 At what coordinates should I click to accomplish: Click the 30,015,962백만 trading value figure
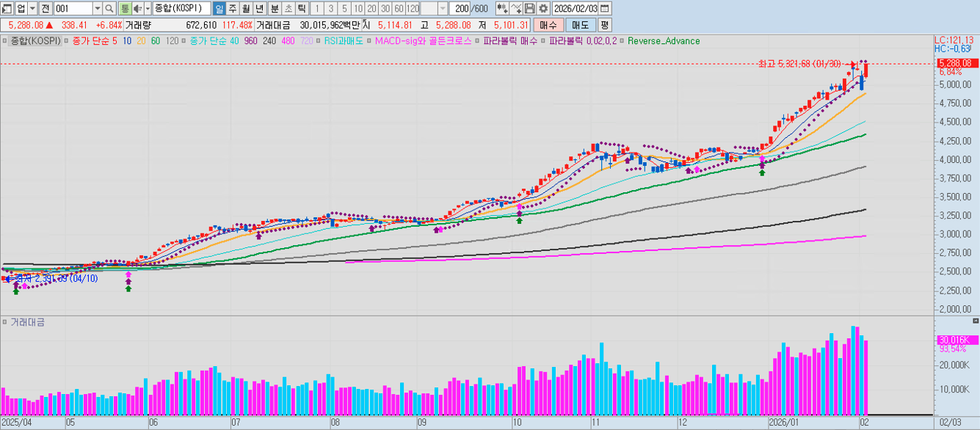pyautogui.click(x=330, y=25)
